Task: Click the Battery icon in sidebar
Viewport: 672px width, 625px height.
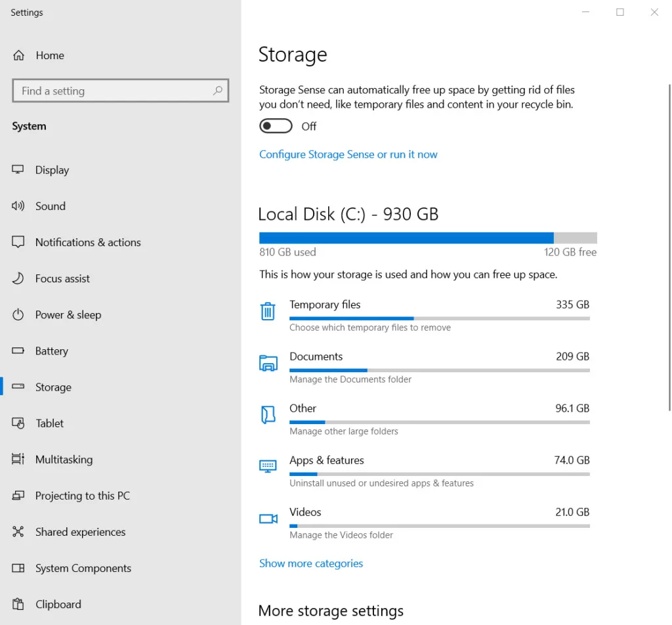Action: (x=18, y=351)
